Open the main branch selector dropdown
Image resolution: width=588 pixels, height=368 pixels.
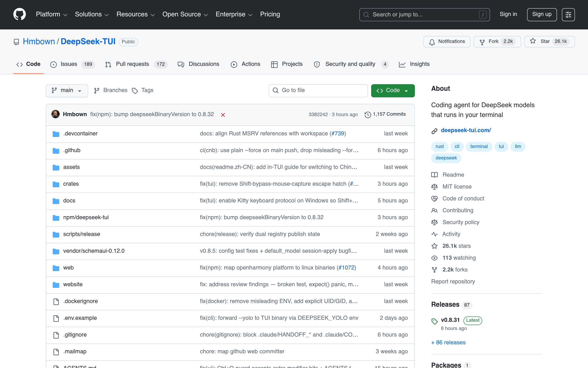click(x=67, y=91)
